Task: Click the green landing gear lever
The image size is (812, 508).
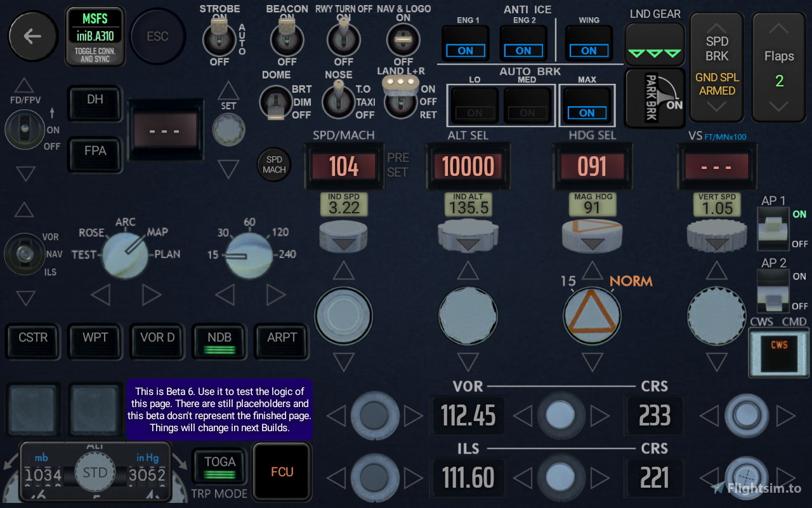Action: (x=654, y=44)
